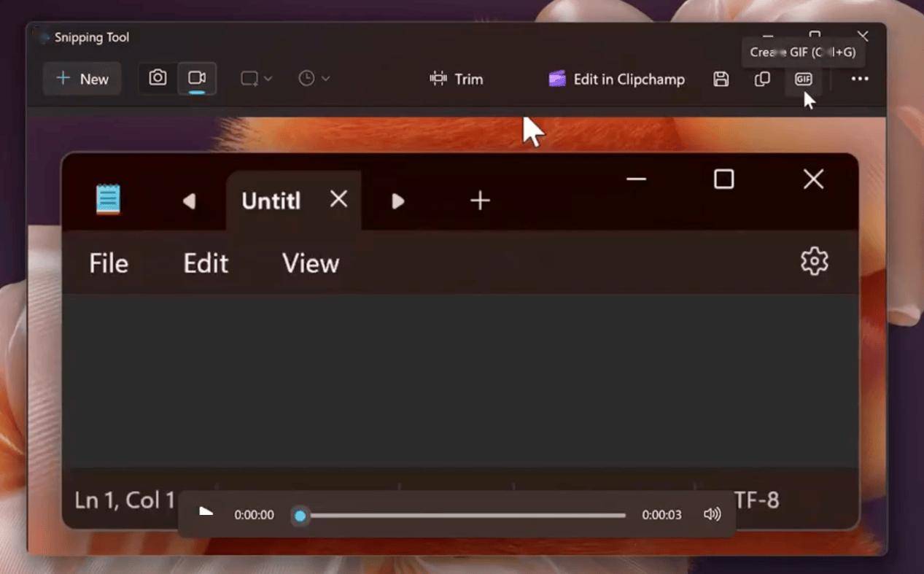Open the delay timer clock dropdown
The height and width of the screenshot is (574, 924).
coord(314,79)
